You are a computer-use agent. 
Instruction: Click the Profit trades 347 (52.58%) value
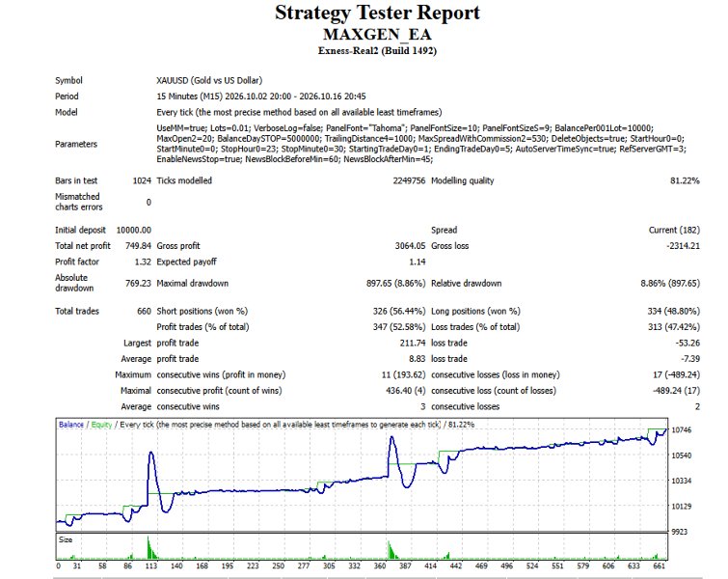[399, 327]
